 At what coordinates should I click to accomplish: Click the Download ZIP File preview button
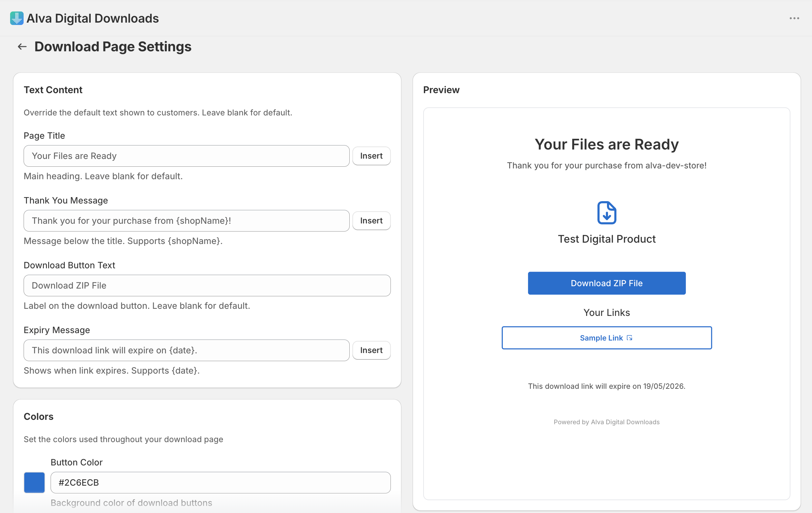[607, 283]
